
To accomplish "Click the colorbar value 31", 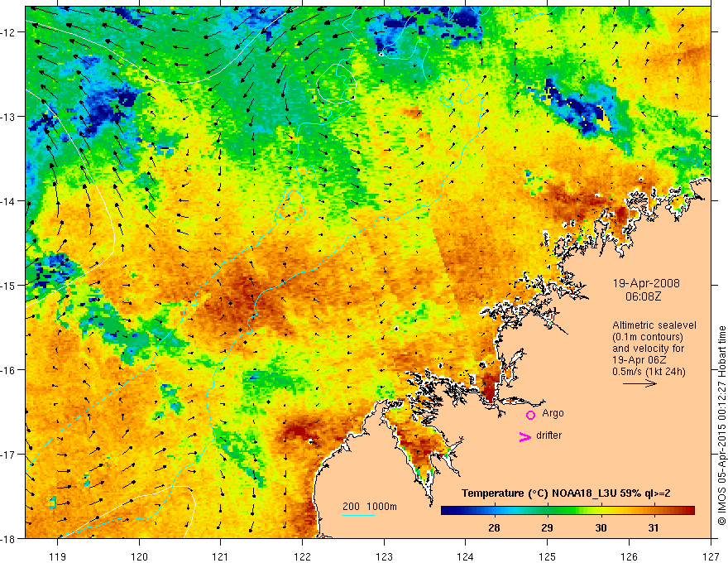I will click(654, 527).
